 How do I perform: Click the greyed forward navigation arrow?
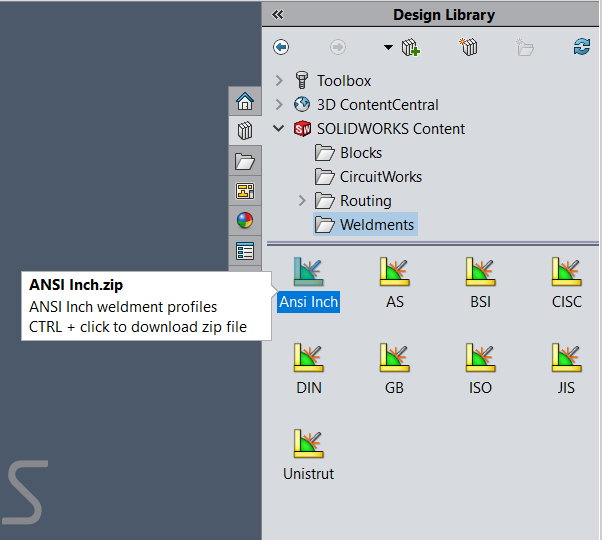point(337,47)
